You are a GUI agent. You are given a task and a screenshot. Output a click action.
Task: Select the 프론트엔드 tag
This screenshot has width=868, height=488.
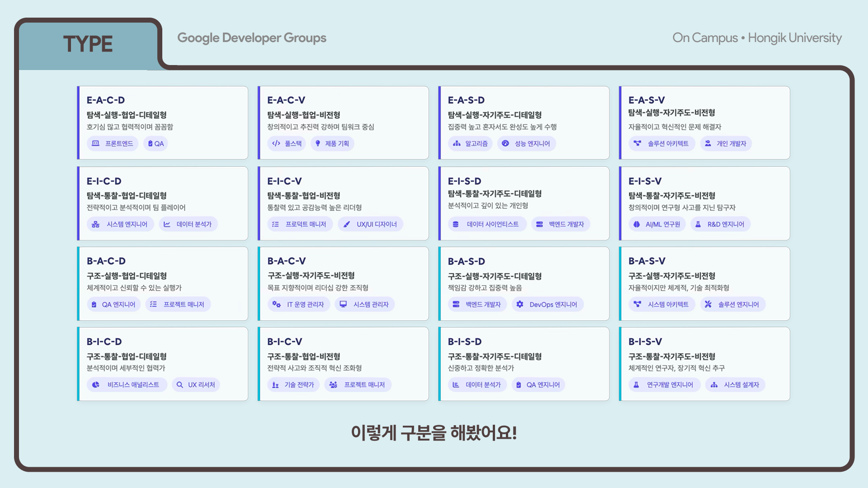(x=113, y=144)
